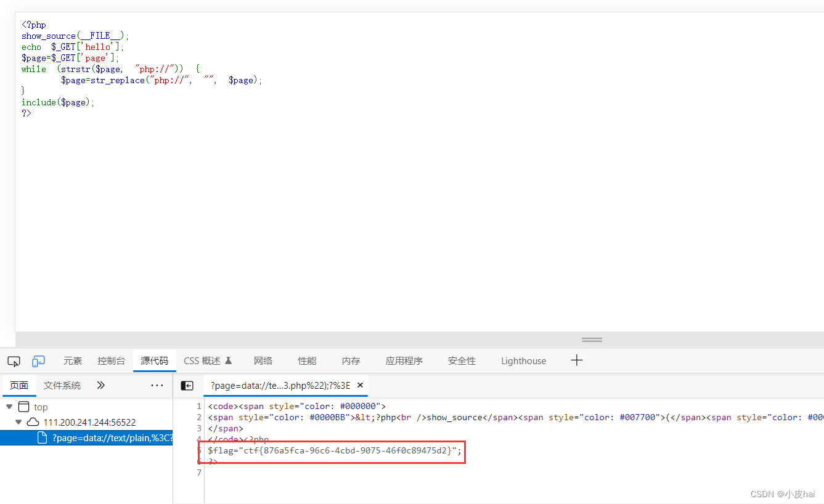Viewport: 824px width, 504px height.
Task: Click line number 1 in the gutter
Action: pyautogui.click(x=198, y=406)
